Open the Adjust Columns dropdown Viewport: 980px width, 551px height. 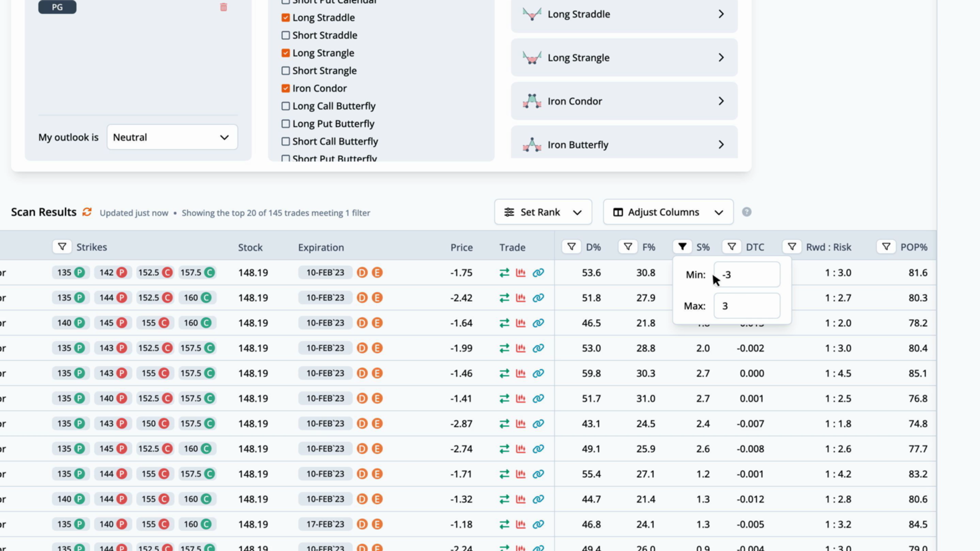[668, 212]
